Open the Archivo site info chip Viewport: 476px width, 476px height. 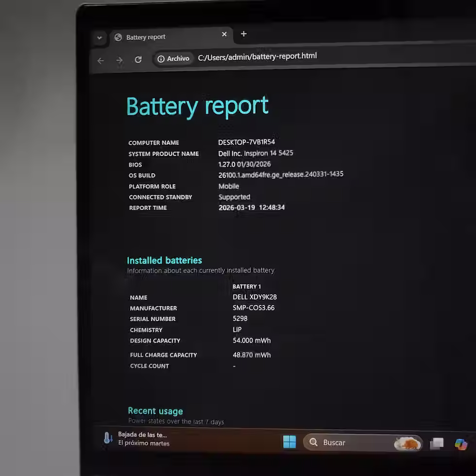(173, 58)
